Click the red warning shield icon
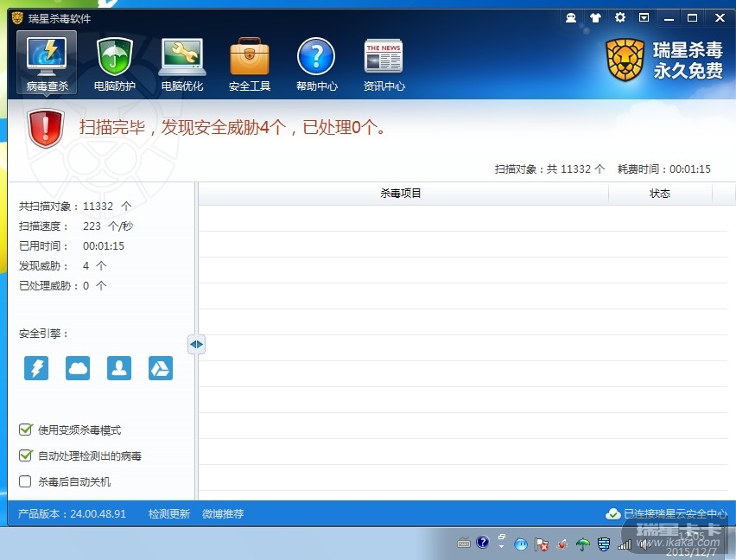This screenshot has width=736, height=560. tap(46, 128)
